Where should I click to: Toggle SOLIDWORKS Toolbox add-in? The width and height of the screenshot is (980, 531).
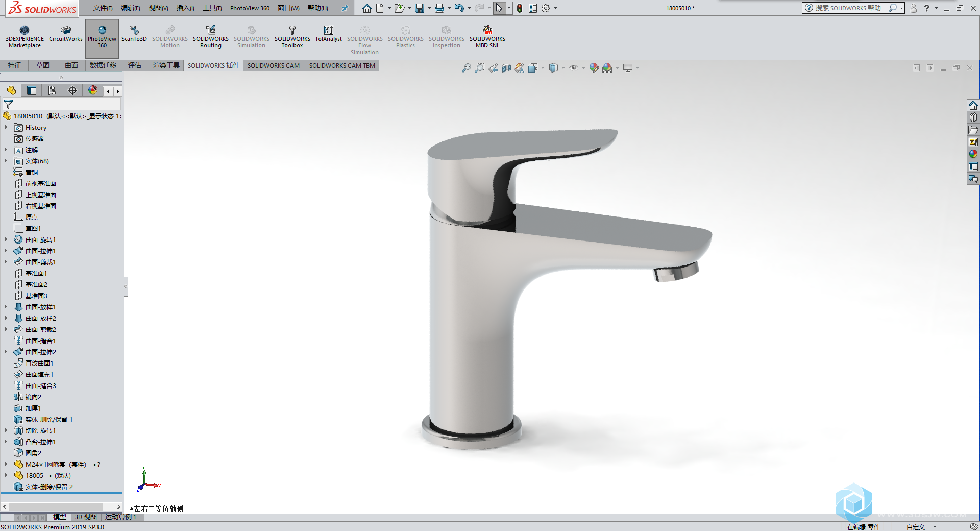click(292, 37)
